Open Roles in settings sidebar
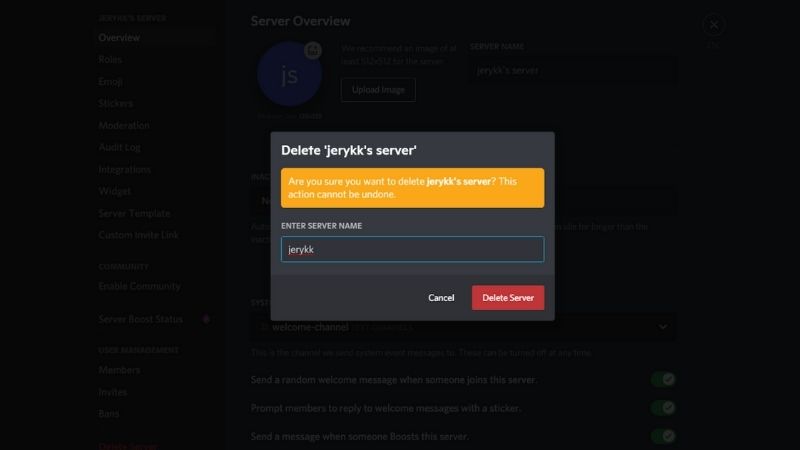Image resolution: width=800 pixels, height=450 pixels. [x=110, y=59]
